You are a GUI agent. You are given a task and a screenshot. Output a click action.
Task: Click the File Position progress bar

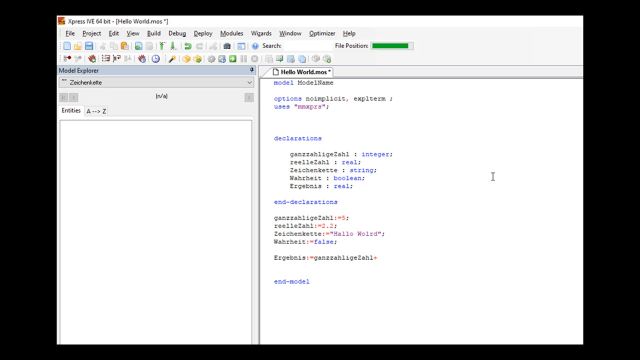pyautogui.click(x=392, y=46)
